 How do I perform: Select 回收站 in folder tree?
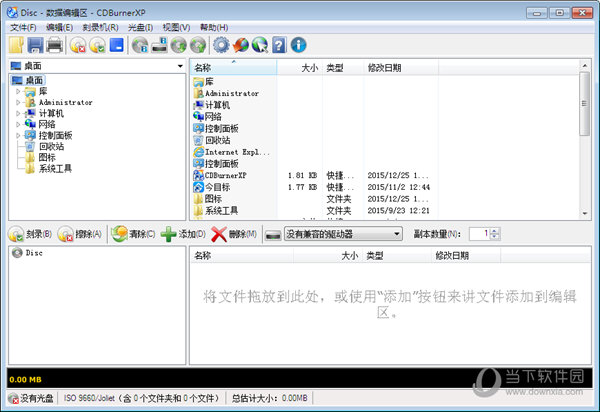click(44, 147)
